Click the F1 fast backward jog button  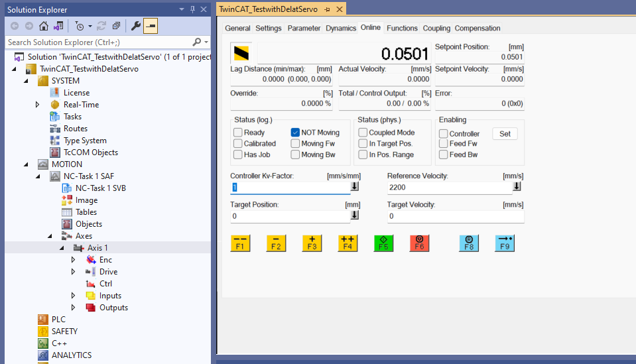tap(240, 243)
